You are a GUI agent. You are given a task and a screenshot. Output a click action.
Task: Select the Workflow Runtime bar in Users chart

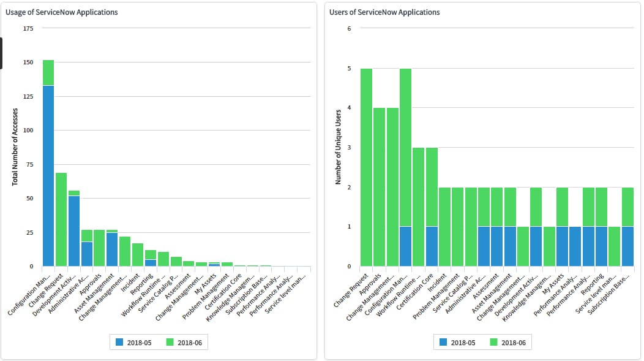click(419, 207)
